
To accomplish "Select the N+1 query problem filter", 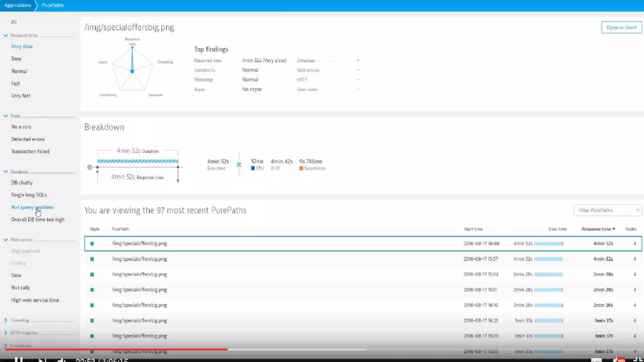I will tap(32, 207).
